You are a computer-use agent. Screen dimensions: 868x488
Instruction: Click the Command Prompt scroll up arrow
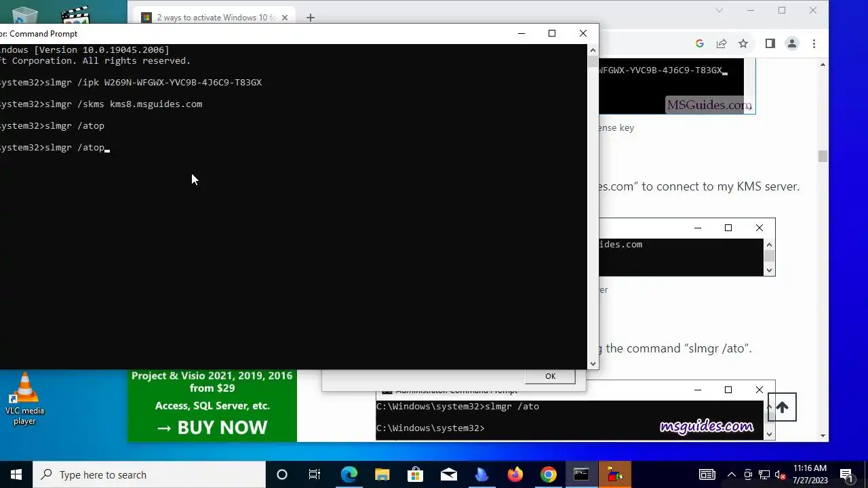tap(593, 49)
